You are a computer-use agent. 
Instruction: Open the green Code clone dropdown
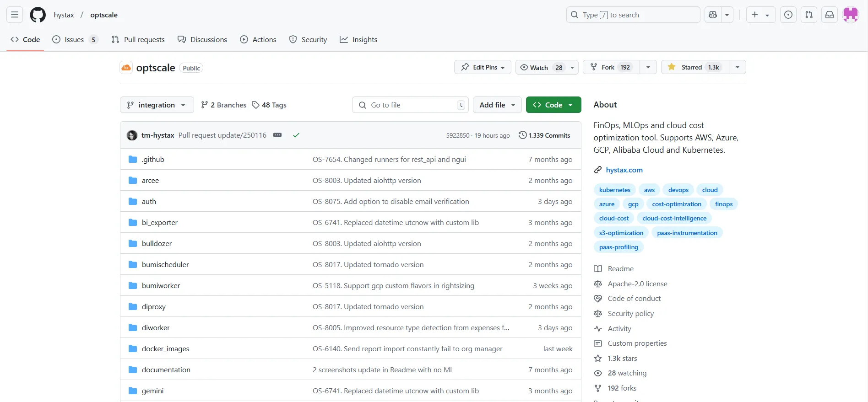point(553,105)
